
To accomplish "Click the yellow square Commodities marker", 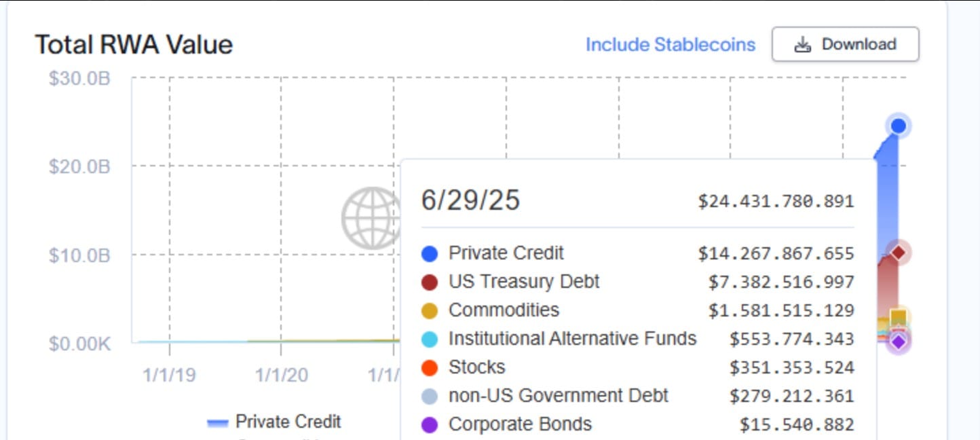I will click(x=899, y=317).
